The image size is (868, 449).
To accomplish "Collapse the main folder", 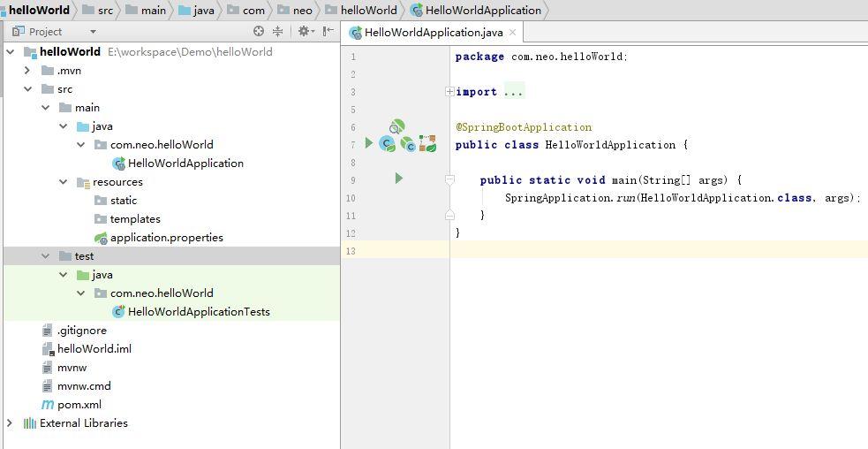I will [x=45, y=108].
